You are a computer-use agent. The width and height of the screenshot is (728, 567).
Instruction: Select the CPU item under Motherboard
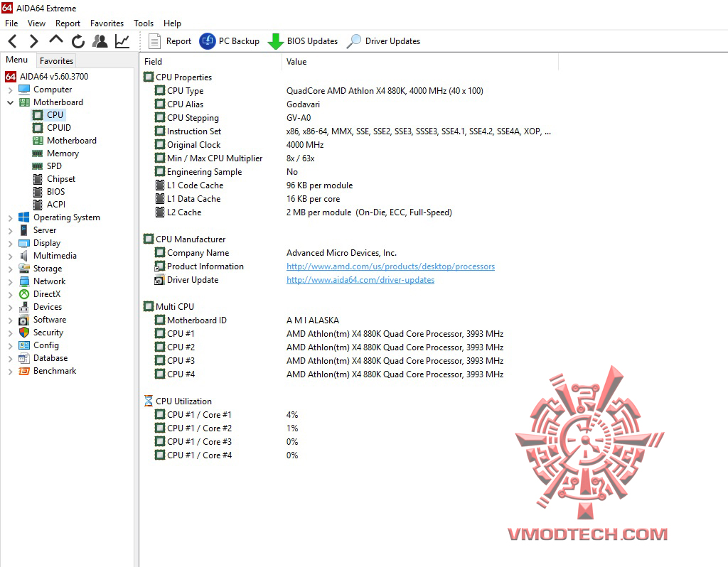point(55,114)
